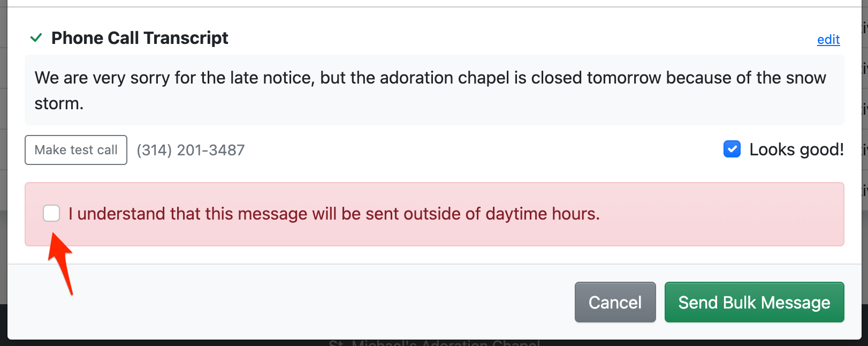Click the word "storm." in the transcript
868x346 pixels.
coord(59,103)
